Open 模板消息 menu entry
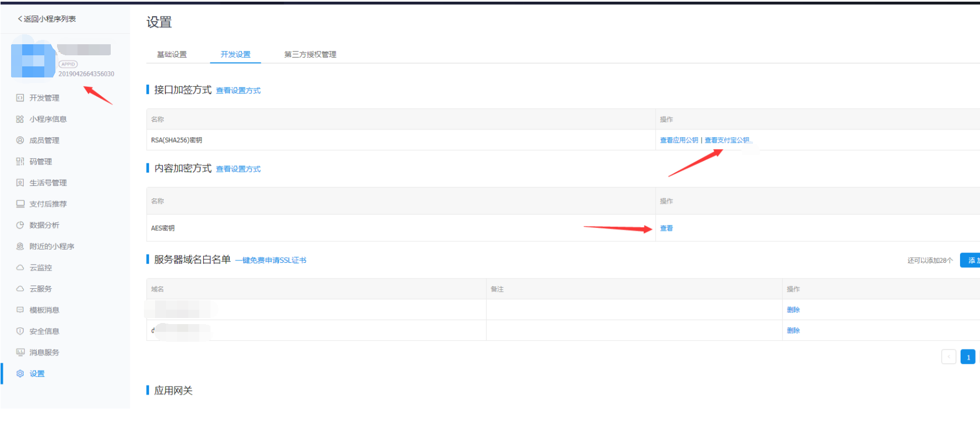 click(x=44, y=310)
